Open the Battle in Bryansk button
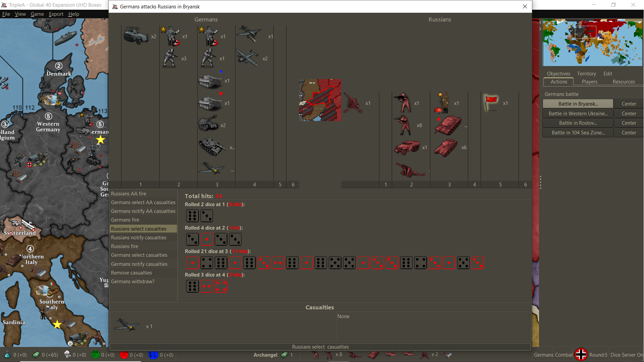 (x=578, y=104)
